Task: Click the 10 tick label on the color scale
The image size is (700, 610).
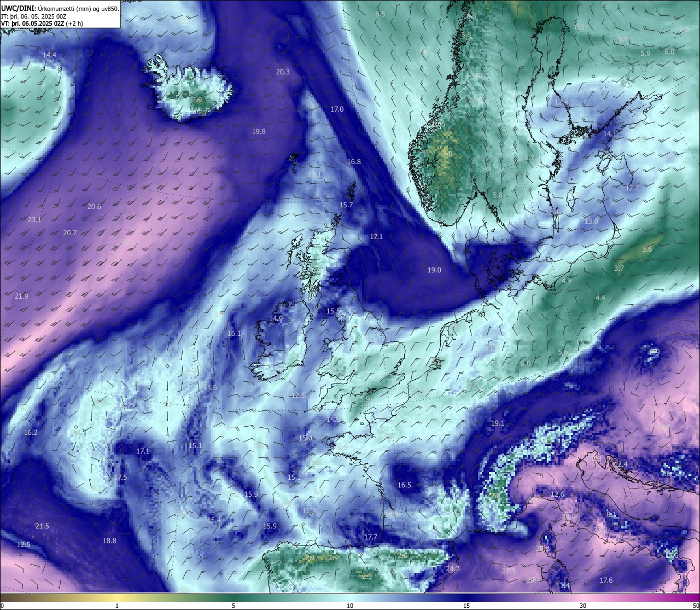Action: (350, 606)
